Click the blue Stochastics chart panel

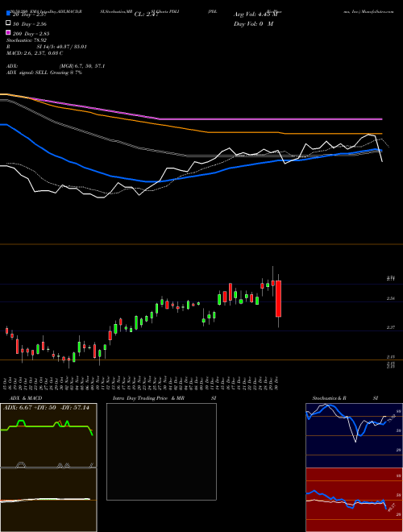tap(354, 435)
